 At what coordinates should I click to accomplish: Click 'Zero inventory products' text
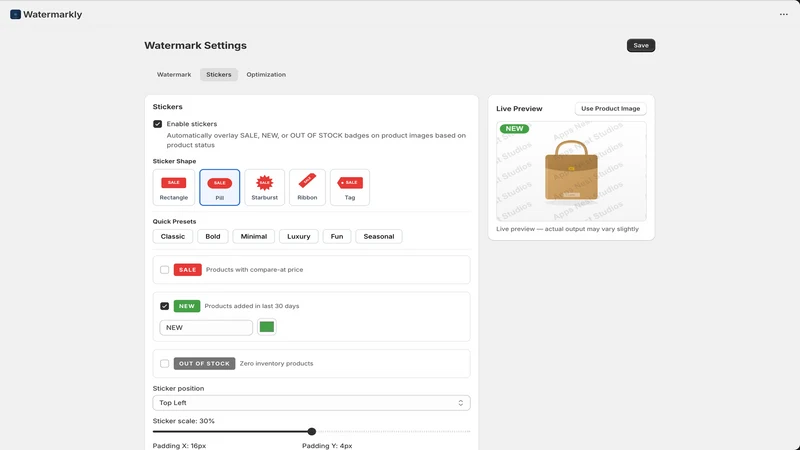pos(277,363)
